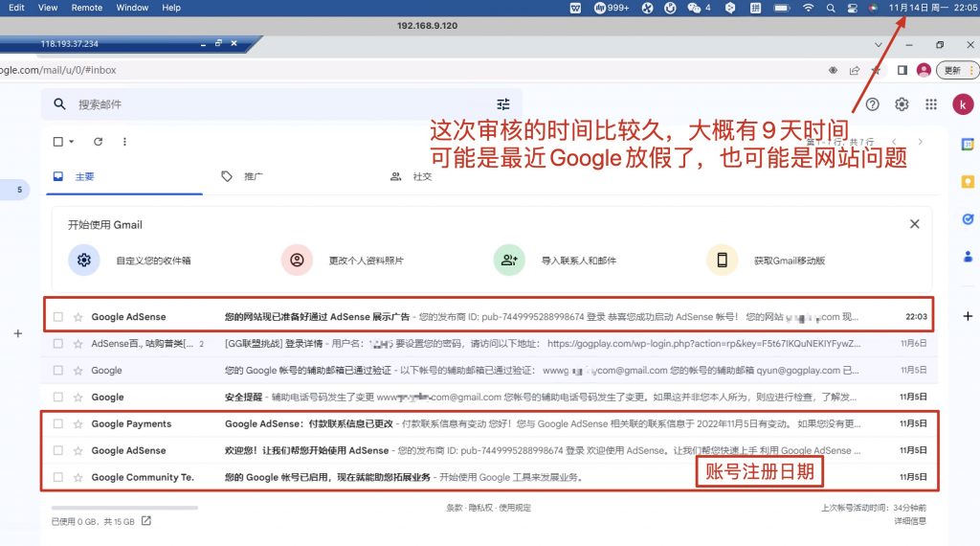The height and width of the screenshot is (546, 980).
Task: Click the 更新 browser update button
Action: (x=956, y=70)
